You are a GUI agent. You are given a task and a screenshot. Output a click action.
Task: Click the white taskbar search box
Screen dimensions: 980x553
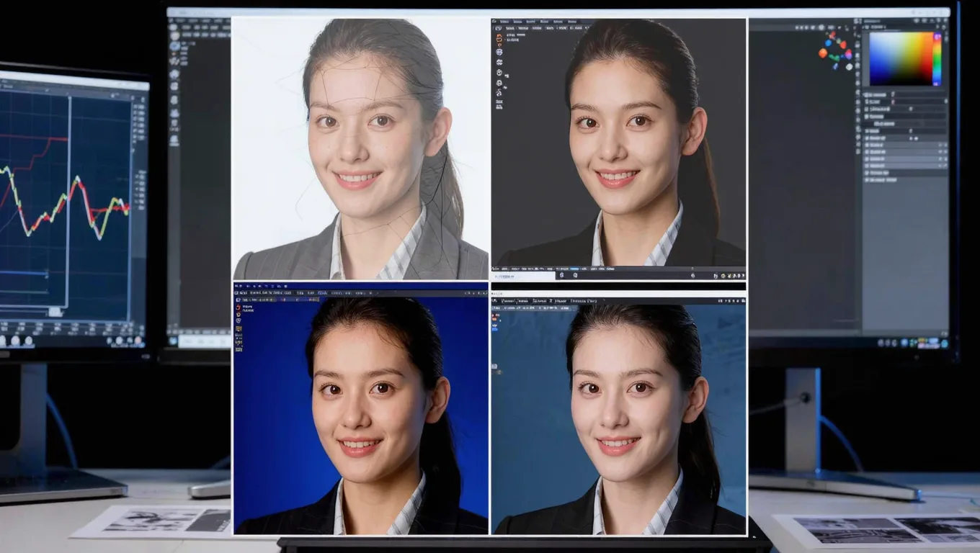pos(205,341)
